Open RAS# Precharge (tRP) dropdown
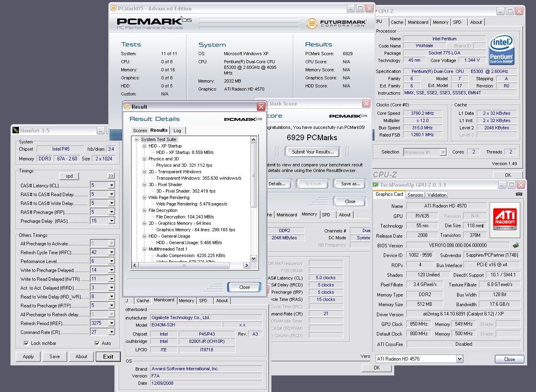Image resolution: width=536 pixels, height=392 pixels. [x=112, y=212]
